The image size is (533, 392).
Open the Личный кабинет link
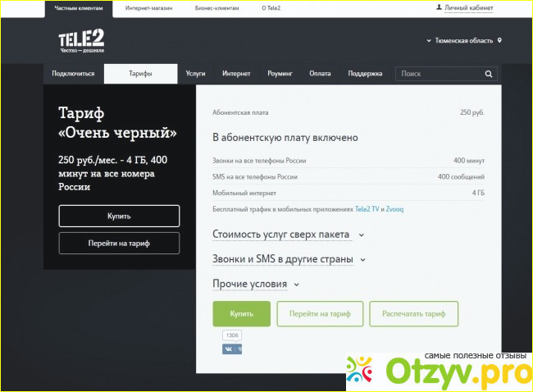468,7
